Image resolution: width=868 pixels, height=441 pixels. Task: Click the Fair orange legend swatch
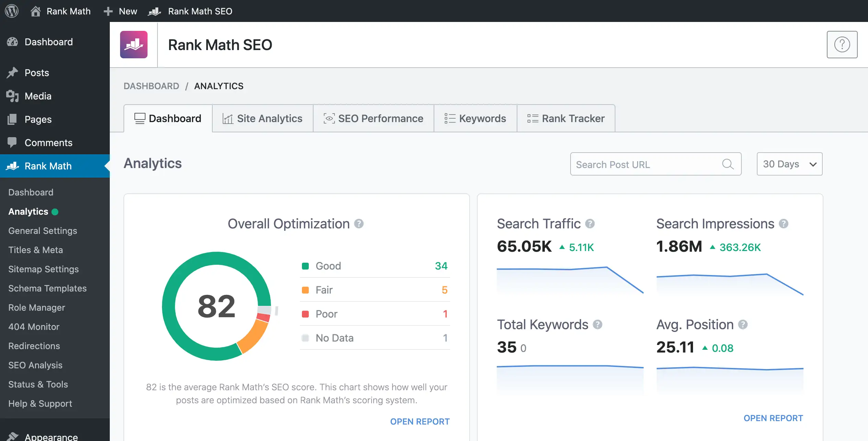point(305,290)
